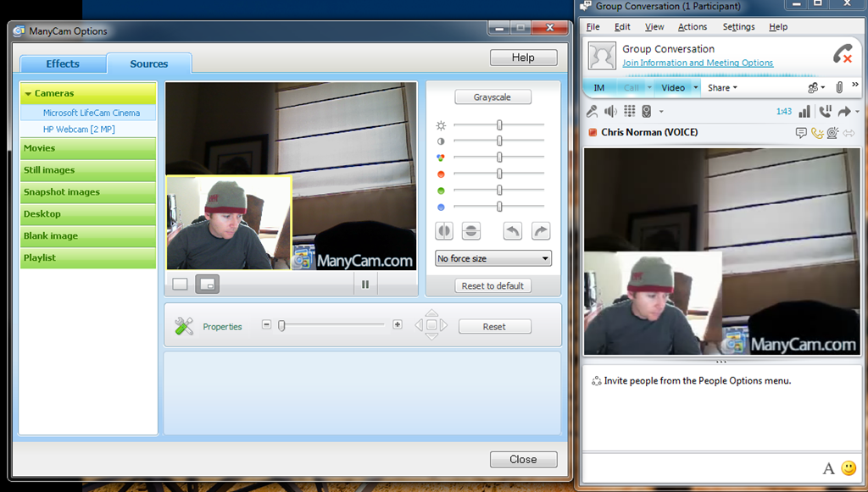The width and height of the screenshot is (868, 492).
Task: Click the red channel slider handle
Action: (499, 174)
